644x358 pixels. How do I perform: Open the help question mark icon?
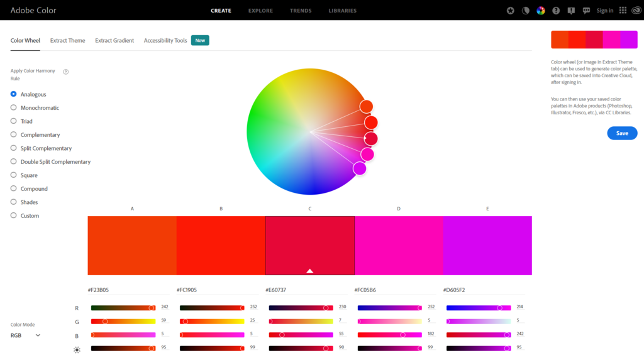tap(556, 11)
